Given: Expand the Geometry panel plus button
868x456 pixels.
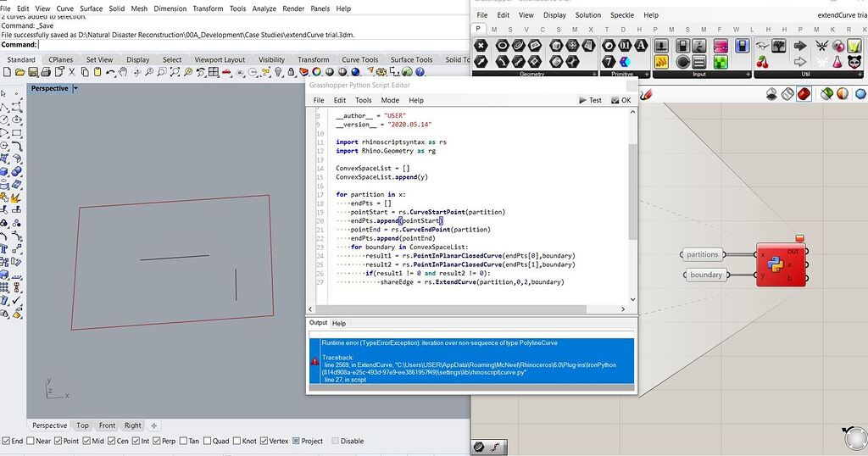Looking at the screenshot, I should click(595, 74).
